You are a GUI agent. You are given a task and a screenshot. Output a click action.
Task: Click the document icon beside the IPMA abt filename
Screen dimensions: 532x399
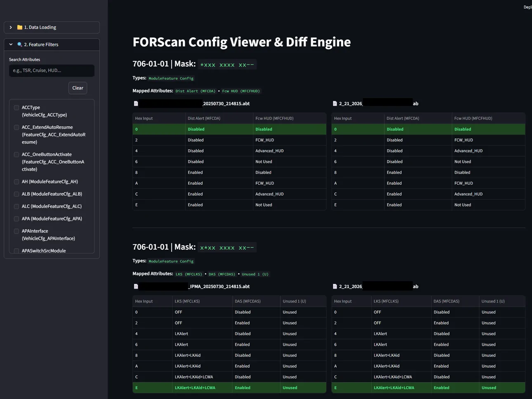click(x=136, y=286)
